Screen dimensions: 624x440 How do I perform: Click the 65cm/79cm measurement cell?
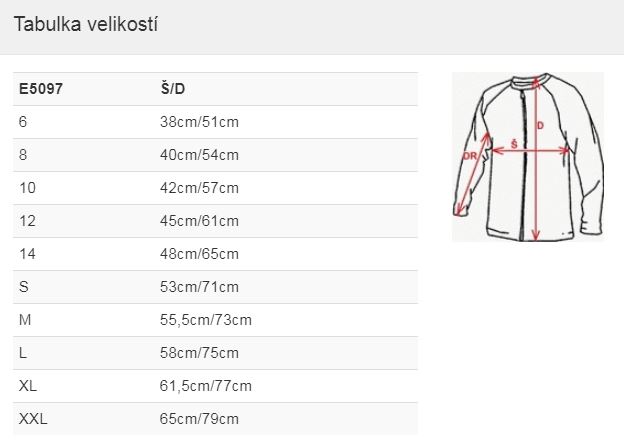pos(199,419)
